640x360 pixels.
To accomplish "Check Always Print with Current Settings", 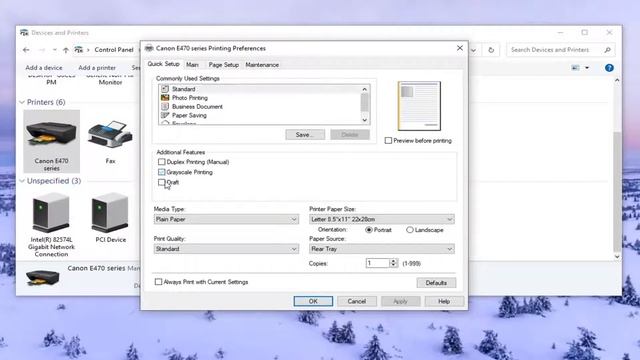I will coord(158,282).
